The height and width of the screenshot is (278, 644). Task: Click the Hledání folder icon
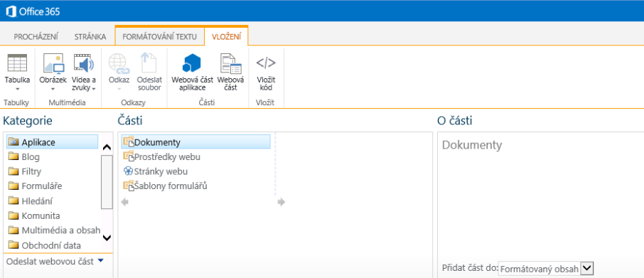14,201
